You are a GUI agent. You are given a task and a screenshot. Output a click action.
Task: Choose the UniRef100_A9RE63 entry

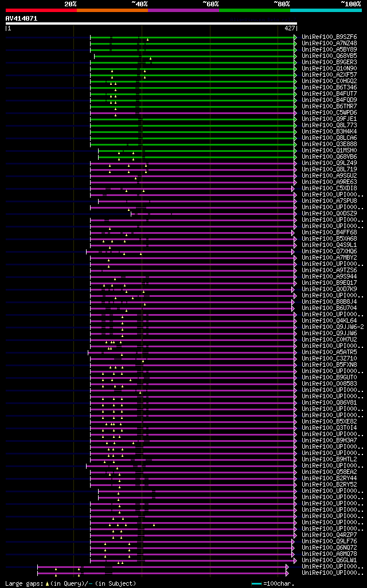coord(329,182)
